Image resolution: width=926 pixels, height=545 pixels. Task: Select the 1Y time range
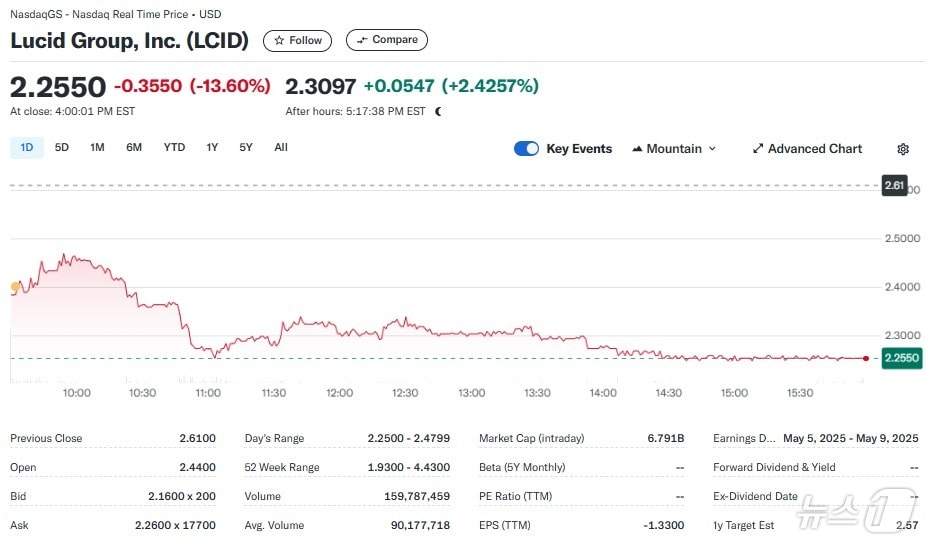pyautogui.click(x=212, y=148)
